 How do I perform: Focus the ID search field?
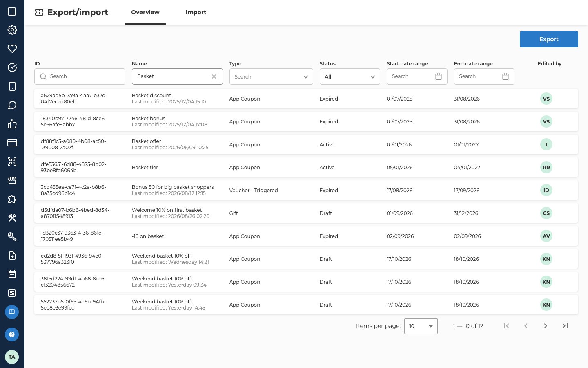tap(80, 76)
